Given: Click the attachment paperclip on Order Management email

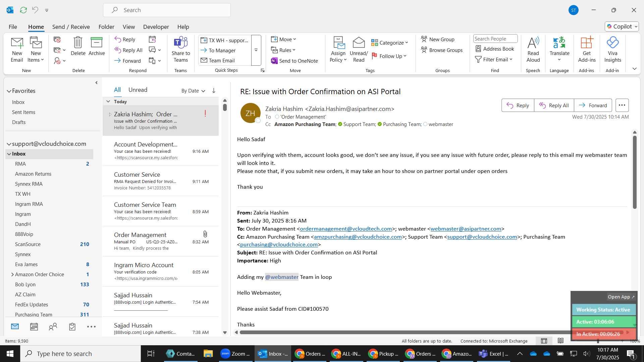Looking at the screenshot, I should tap(205, 234).
